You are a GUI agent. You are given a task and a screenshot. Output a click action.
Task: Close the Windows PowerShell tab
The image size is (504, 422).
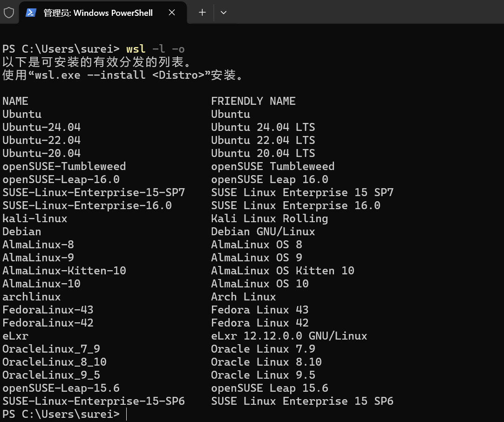tap(172, 13)
